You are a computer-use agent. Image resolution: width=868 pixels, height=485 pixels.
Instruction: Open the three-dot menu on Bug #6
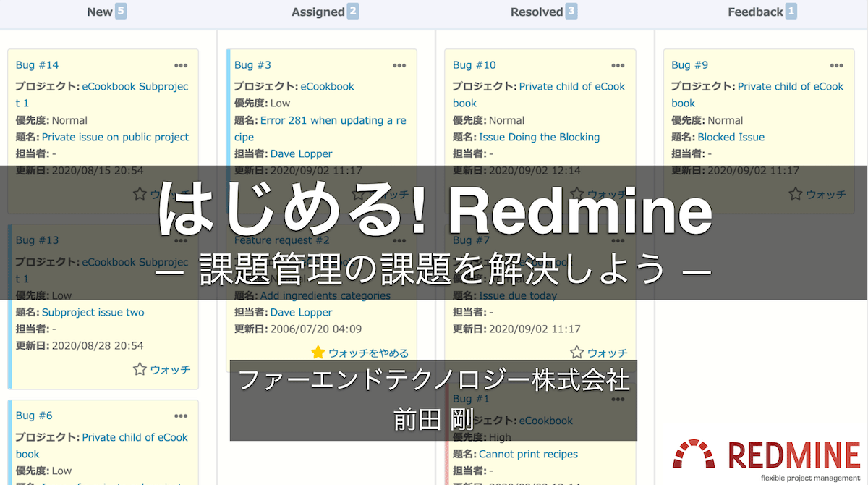pos(181,416)
